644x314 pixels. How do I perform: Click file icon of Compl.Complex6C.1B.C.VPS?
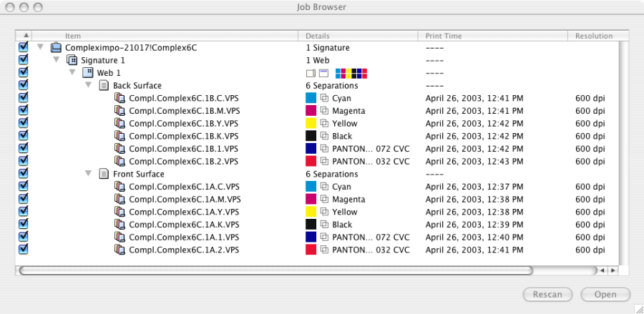point(119,98)
